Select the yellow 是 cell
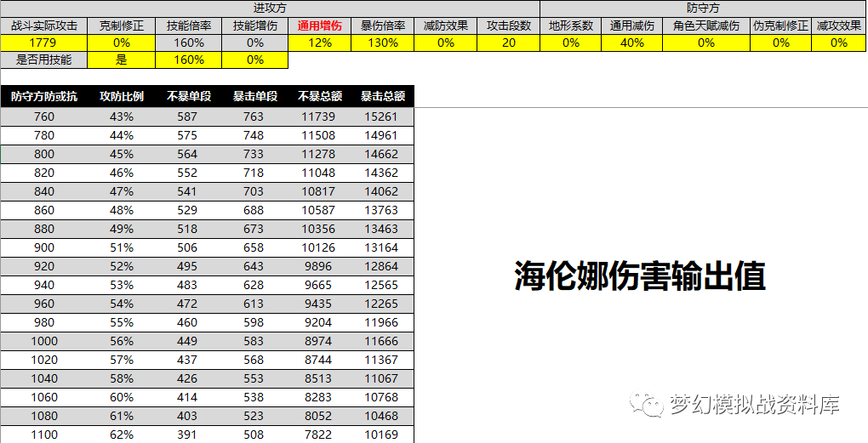Screen dimensions: 868x443 121,60
